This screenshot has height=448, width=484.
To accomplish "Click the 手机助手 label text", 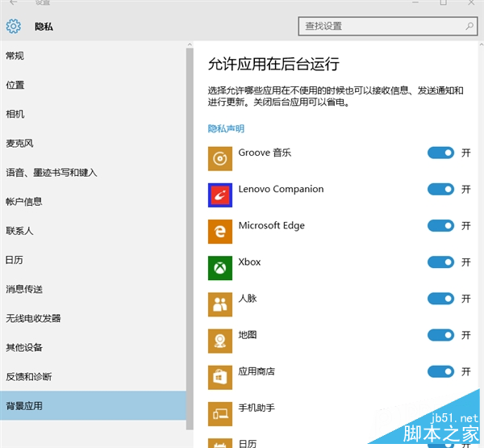I will (x=257, y=408).
